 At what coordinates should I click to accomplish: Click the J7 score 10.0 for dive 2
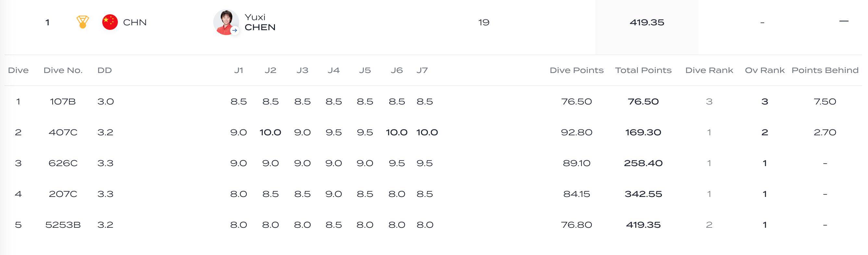point(427,132)
